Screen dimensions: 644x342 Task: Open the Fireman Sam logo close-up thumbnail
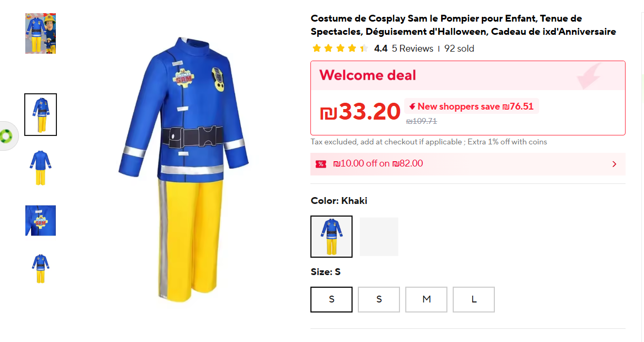[41, 220]
